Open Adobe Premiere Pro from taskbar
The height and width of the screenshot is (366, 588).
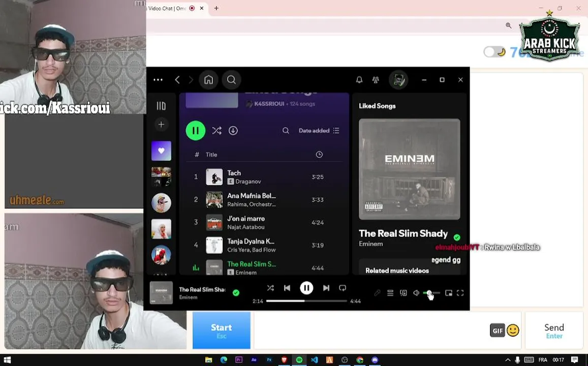pyautogui.click(x=238, y=360)
